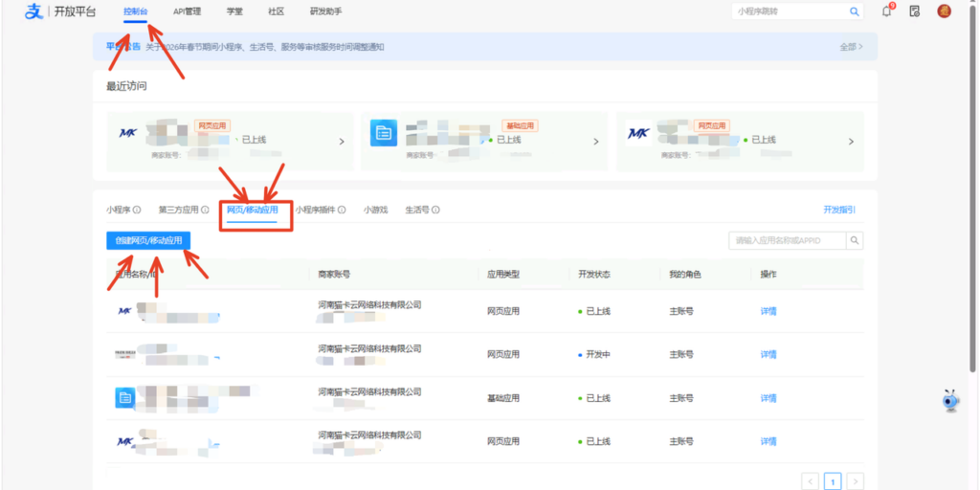Open the notification bell icon
The width and height of the screenshot is (980, 490).
tap(887, 11)
